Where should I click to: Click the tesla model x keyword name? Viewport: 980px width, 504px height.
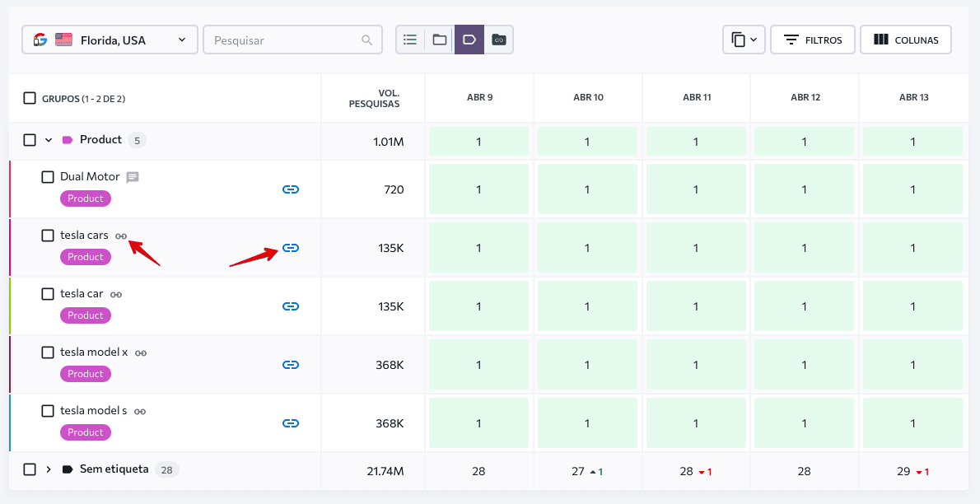(94, 352)
